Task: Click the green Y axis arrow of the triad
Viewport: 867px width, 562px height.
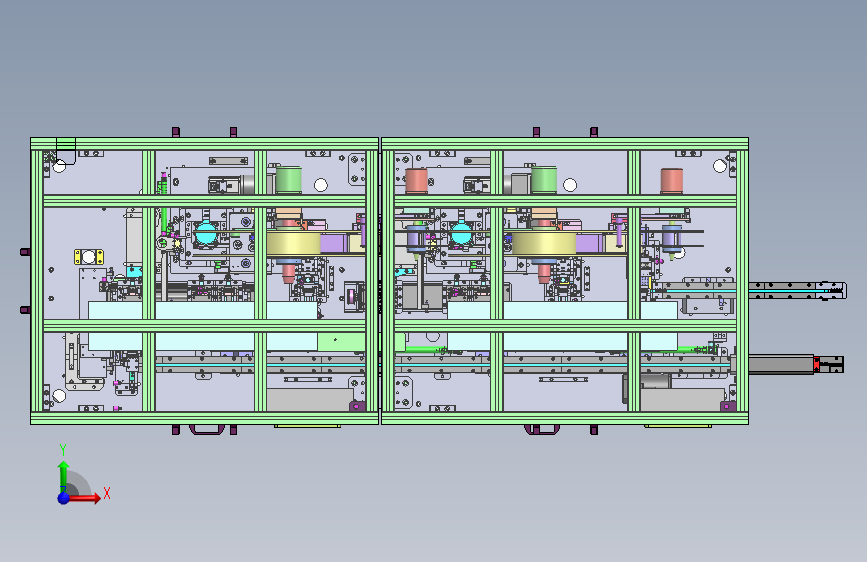Action: click(x=64, y=476)
